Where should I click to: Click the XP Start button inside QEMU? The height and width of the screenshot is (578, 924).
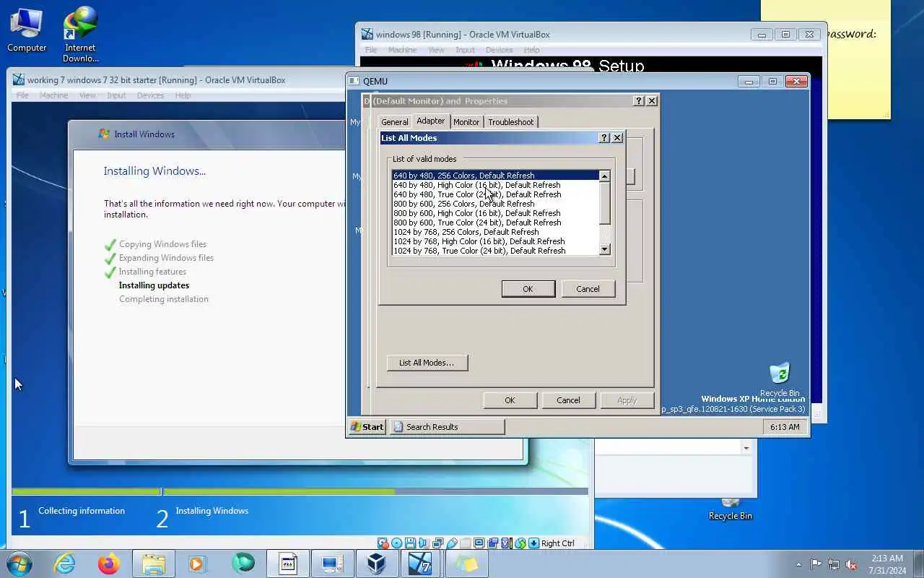(x=367, y=427)
